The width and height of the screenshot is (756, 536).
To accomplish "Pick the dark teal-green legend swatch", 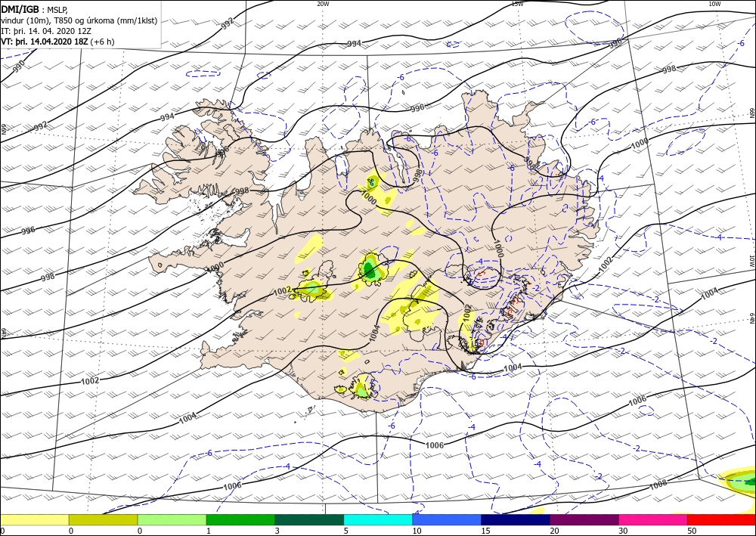I will pos(309,519).
